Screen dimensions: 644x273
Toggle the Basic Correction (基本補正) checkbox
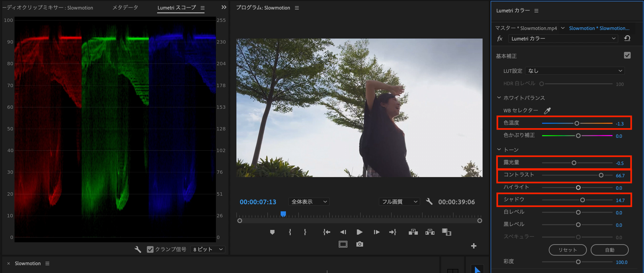click(627, 55)
